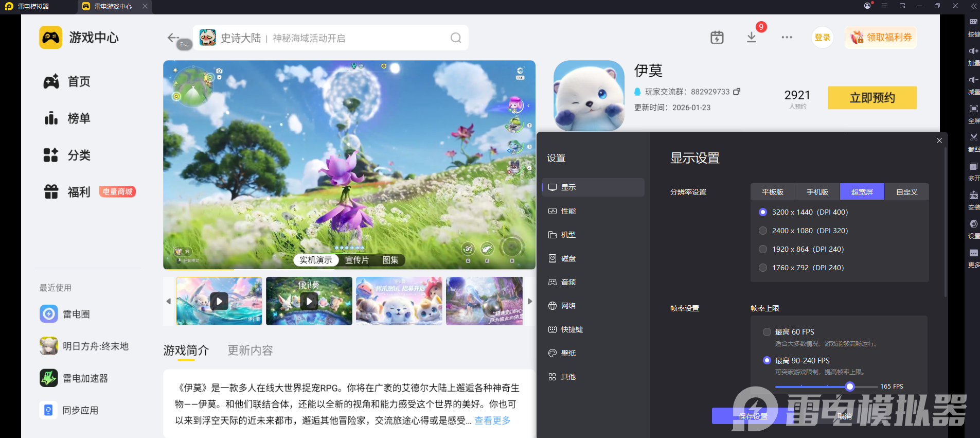Open the downloads icon with badge 9
The image size is (980, 438).
point(752,37)
